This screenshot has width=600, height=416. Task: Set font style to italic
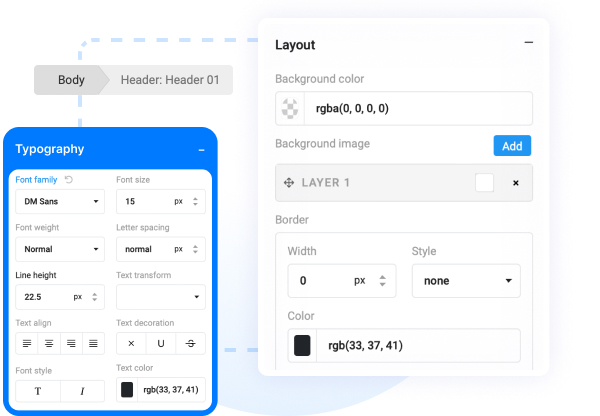pyautogui.click(x=82, y=391)
